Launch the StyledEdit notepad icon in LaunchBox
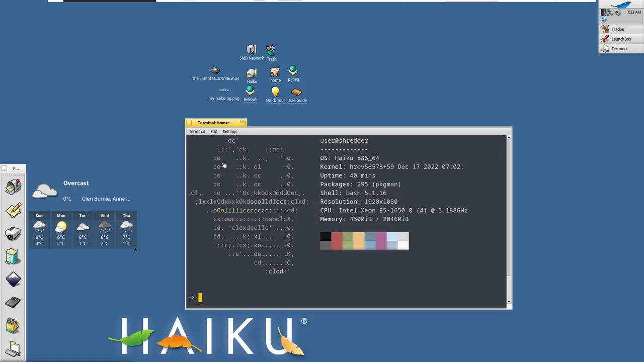The width and height of the screenshot is (644, 362). pos(13,210)
